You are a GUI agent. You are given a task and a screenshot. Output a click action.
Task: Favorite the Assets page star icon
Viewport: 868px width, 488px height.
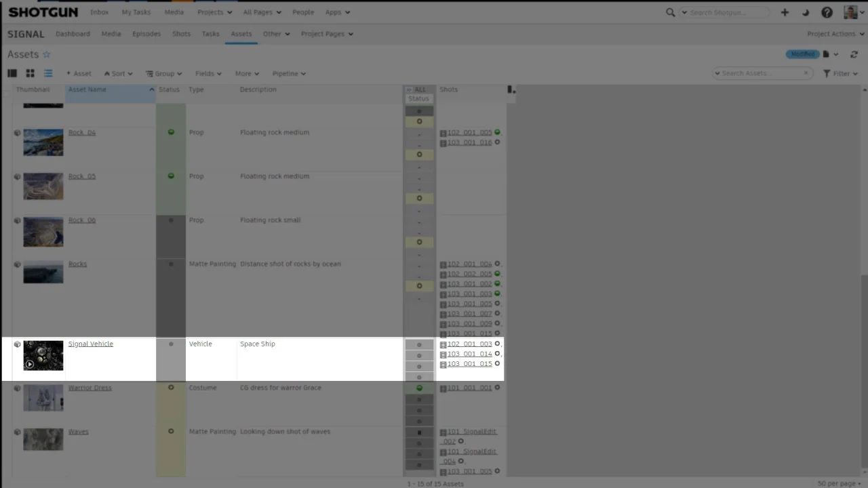[47, 54]
